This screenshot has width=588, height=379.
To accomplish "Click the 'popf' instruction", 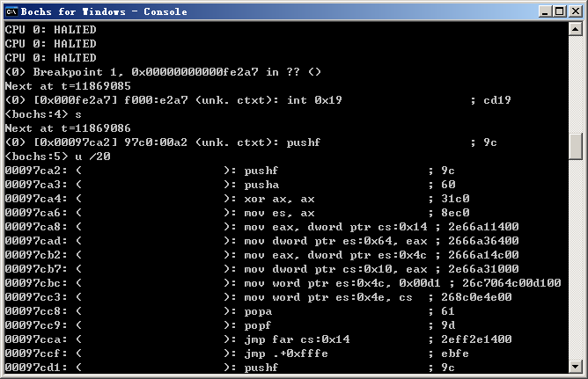I will 258,325.
